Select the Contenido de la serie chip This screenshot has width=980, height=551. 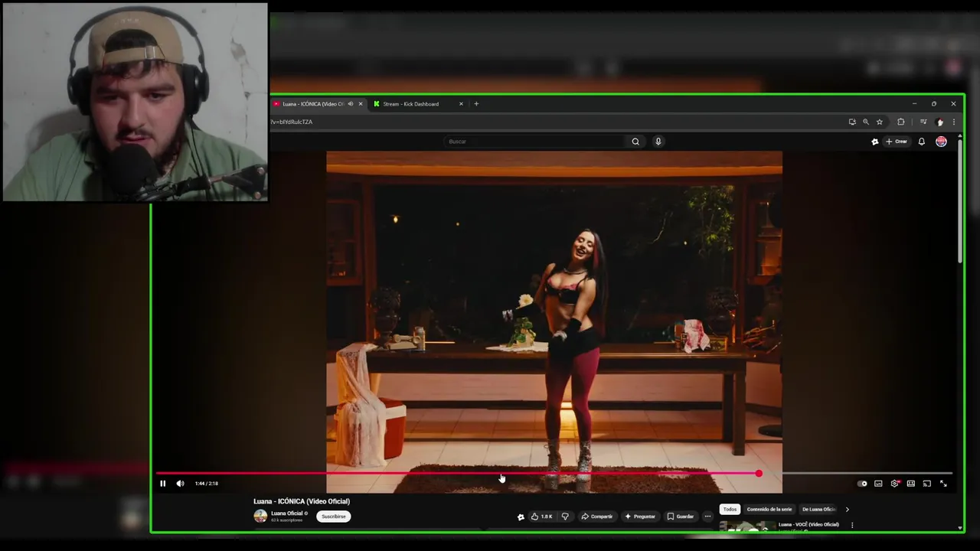[x=769, y=509]
